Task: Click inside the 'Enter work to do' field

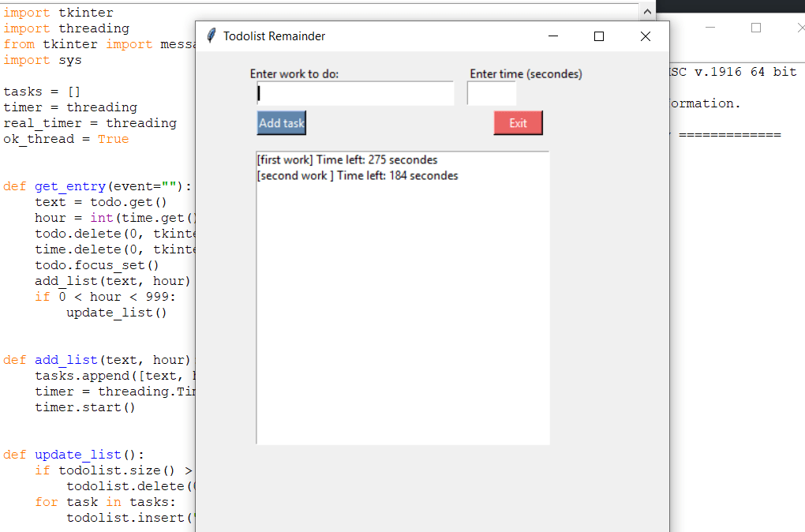Action: 354,93
